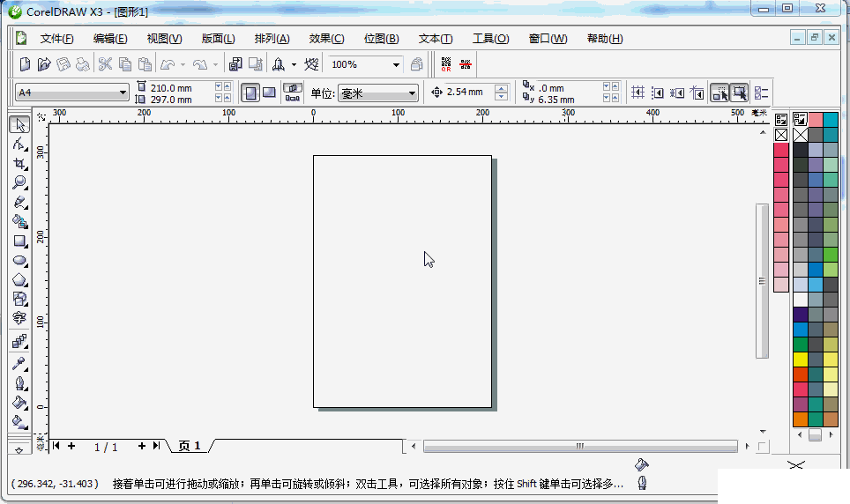Viewport: 850px width, 504px height.
Task: Select the Rectangle tool
Action: [x=19, y=241]
